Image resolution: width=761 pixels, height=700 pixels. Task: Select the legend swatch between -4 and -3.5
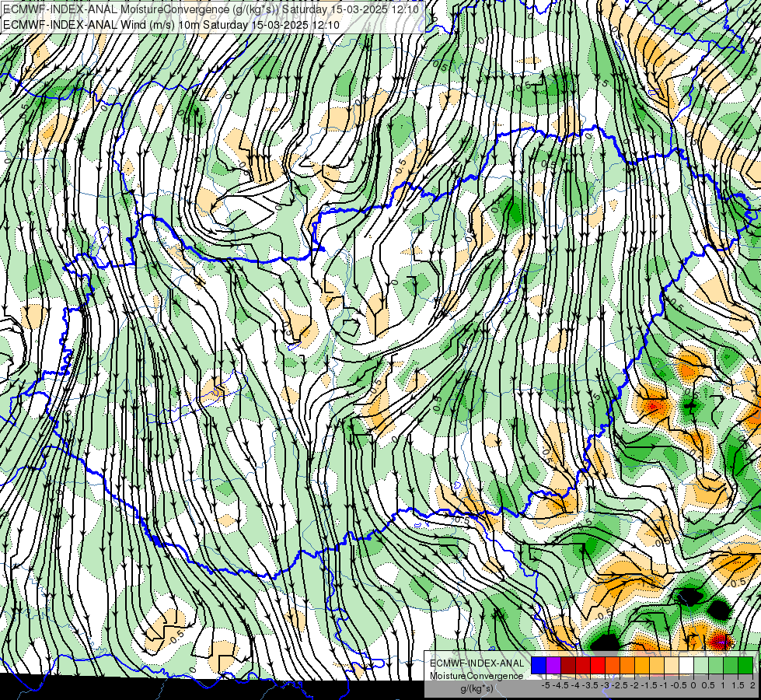coord(583,666)
